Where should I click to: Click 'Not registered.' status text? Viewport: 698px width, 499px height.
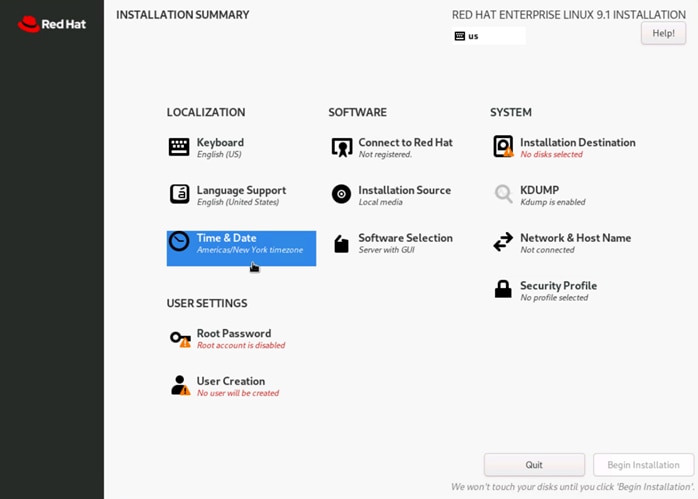pos(385,154)
